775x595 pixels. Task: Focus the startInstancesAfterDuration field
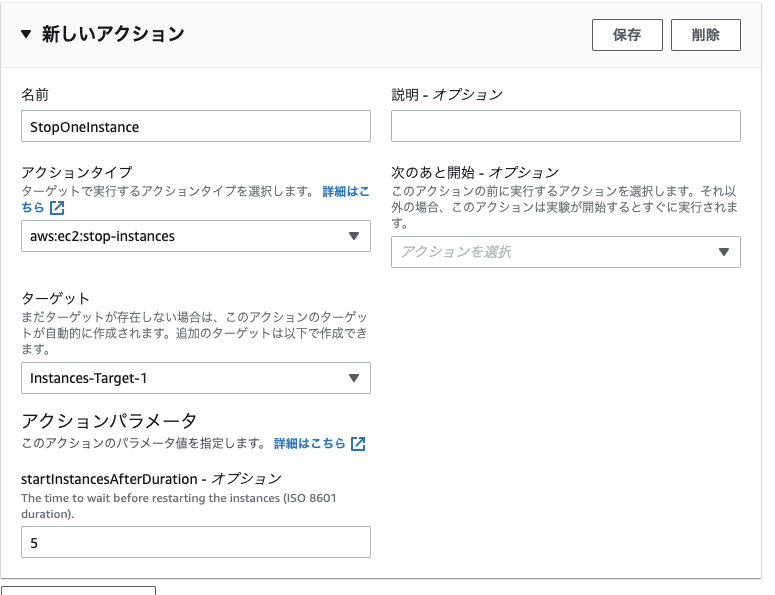(x=196, y=543)
